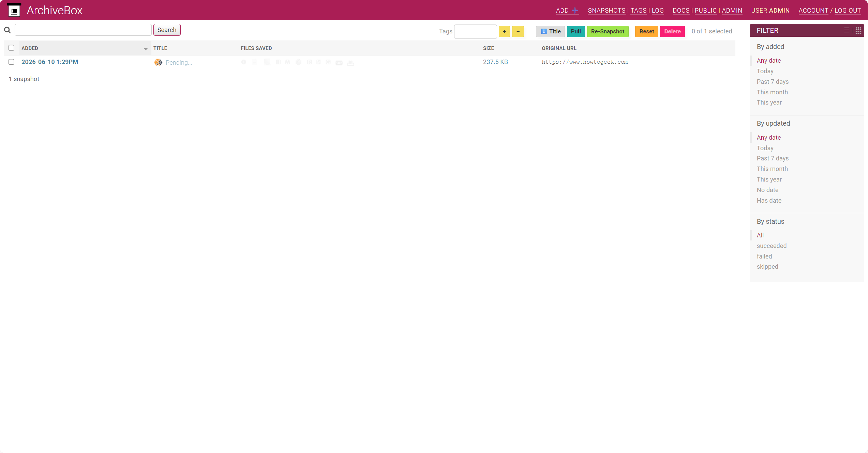Image resolution: width=868 pixels, height=453 pixels.
Task: Focus the Tags input field
Action: tap(475, 31)
